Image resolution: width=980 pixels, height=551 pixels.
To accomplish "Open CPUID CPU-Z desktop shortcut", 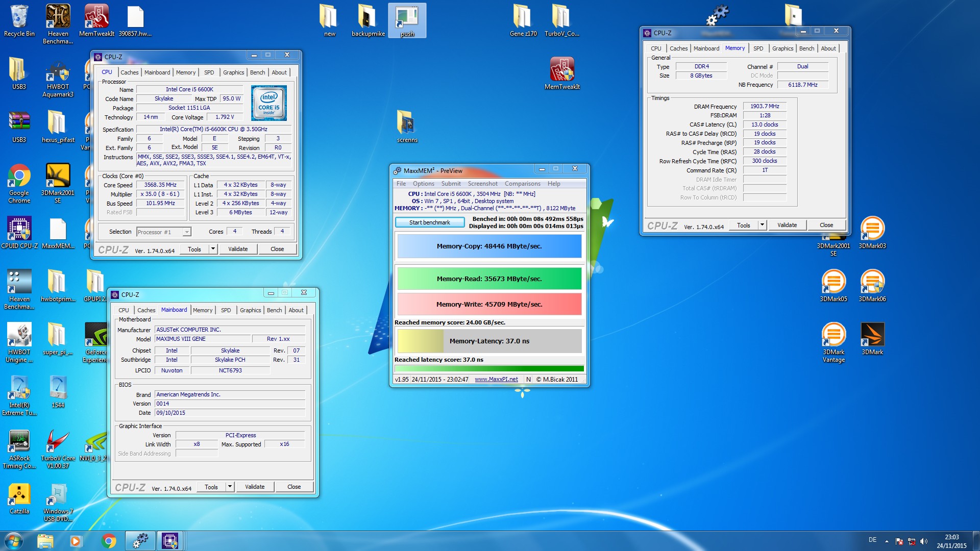I will click(x=19, y=233).
